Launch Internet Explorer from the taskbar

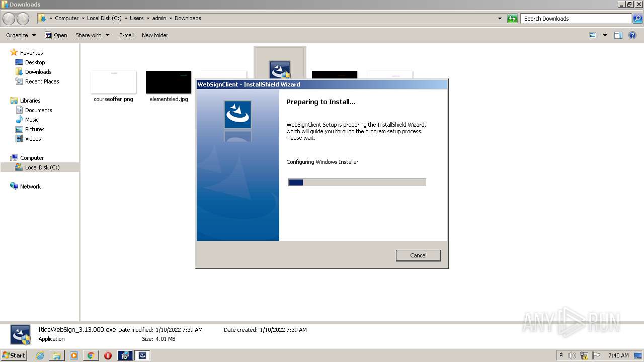tap(40, 355)
